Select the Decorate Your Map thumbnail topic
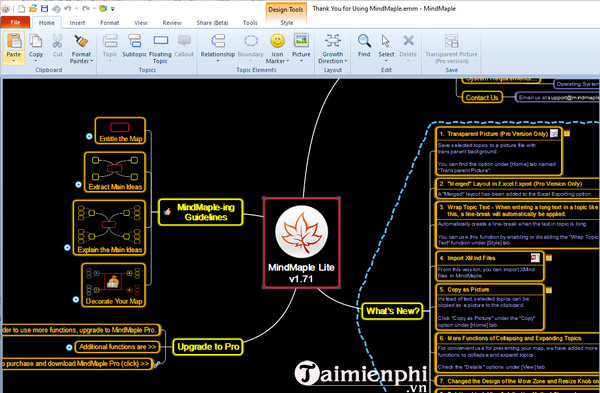 pos(114,285)
